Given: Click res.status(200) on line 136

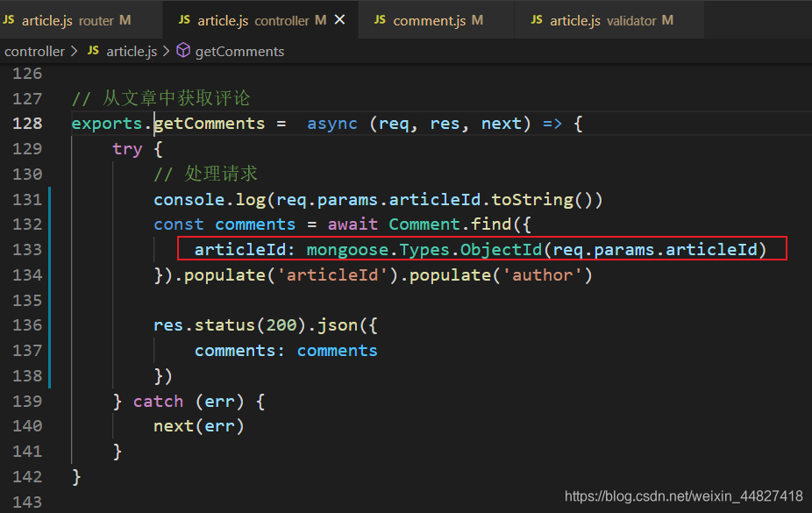Looking at the screenshot, I should tap(230, 325).
